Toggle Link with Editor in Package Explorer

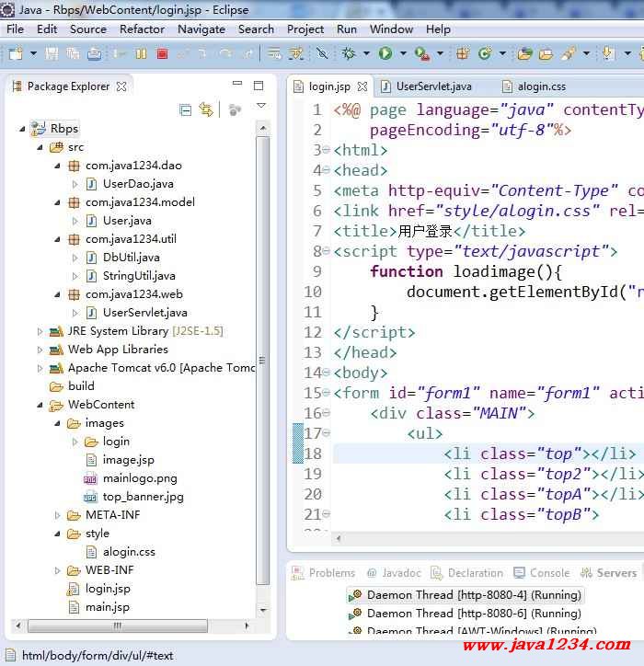pos(206,110)
